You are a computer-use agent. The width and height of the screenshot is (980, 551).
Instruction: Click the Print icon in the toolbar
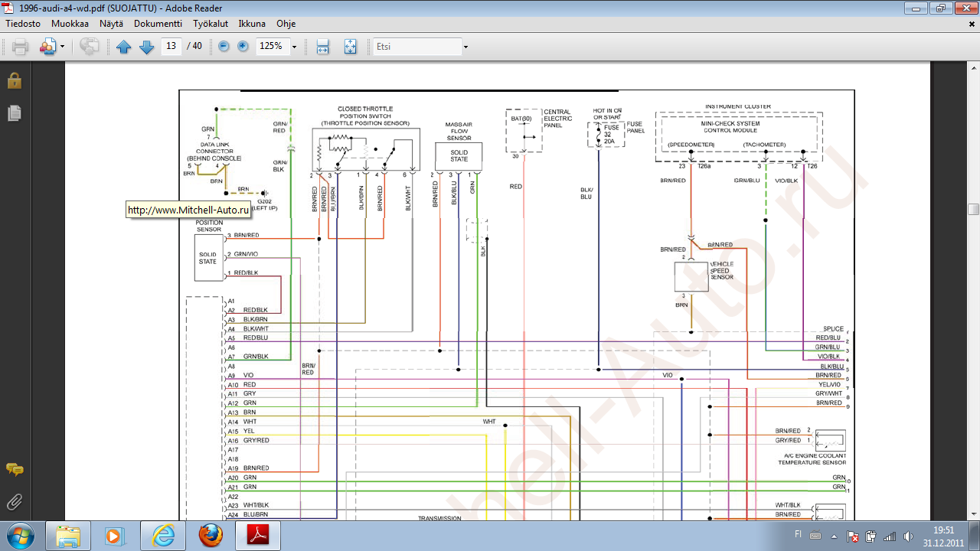[21, 47]
